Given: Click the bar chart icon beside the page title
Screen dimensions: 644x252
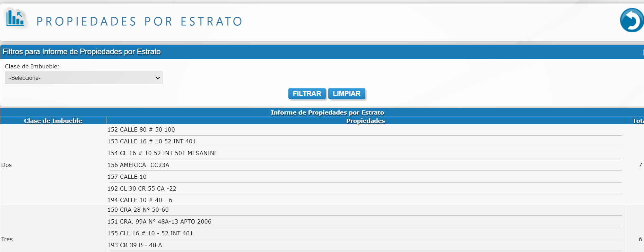Looking at the screenshot, I should pos(16,18).
